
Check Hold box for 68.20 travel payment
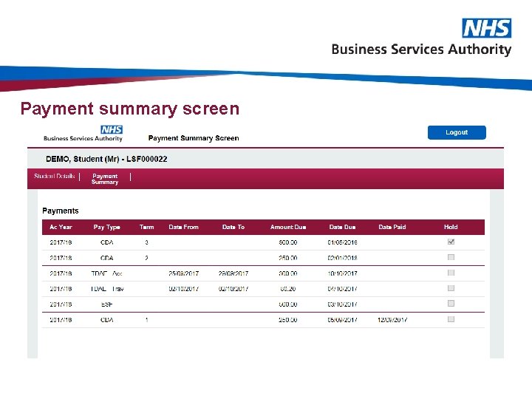point(451,288)
